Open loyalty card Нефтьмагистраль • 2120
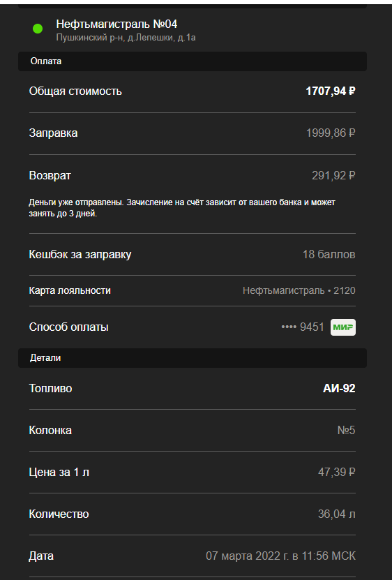The height and width of the screenshot is (580, 392). click(x=299, y=291)
